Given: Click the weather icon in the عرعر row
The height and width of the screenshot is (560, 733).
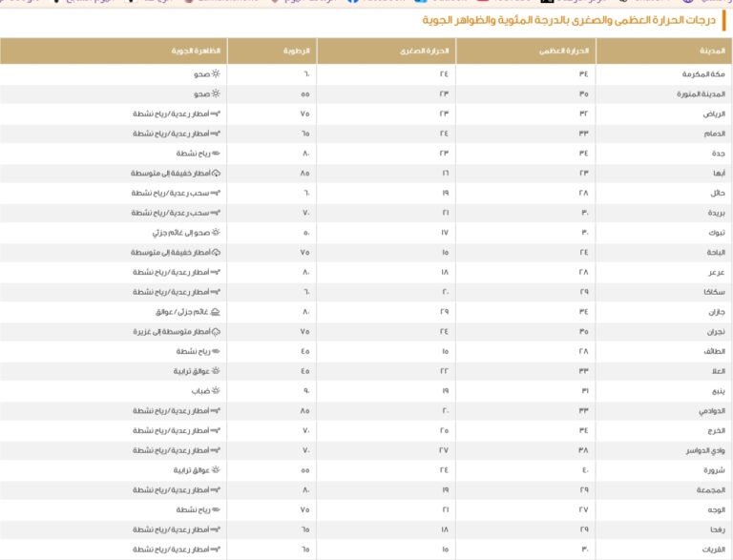Looking at the screenshot, I should [215, 272].
